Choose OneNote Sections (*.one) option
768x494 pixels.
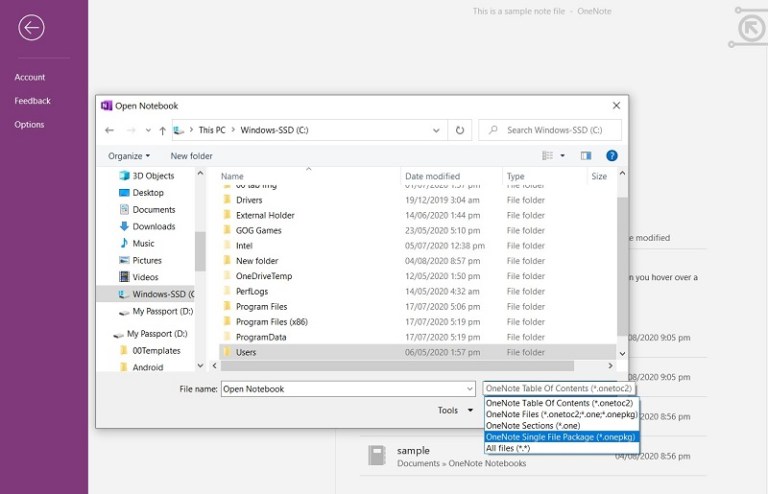562,425
